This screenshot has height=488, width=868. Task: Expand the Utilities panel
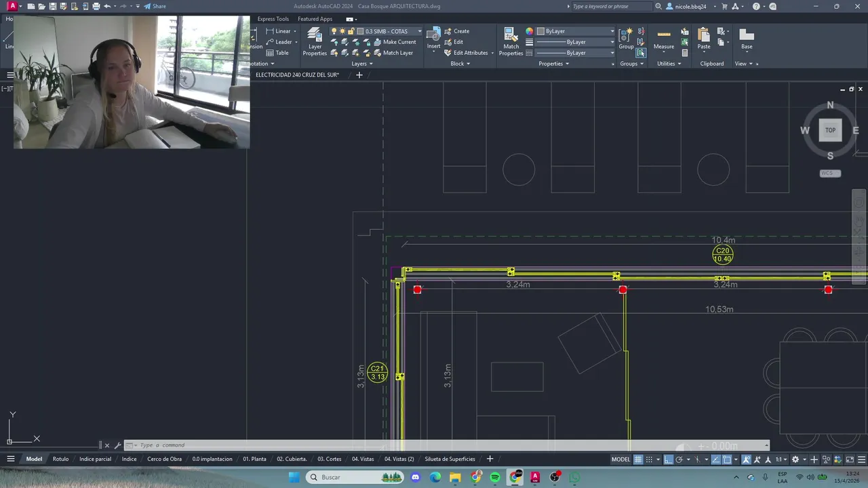tap(669, 64)
